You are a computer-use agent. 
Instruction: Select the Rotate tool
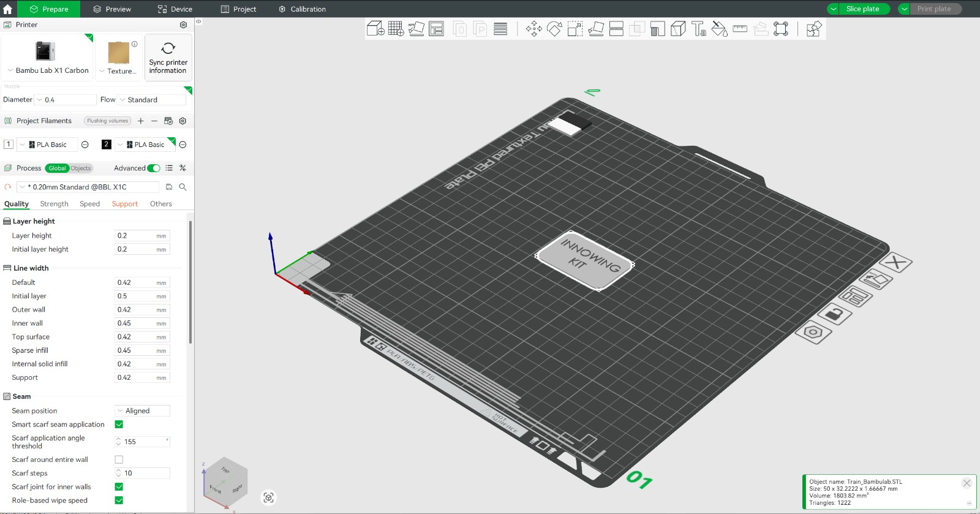coord(554,29)
